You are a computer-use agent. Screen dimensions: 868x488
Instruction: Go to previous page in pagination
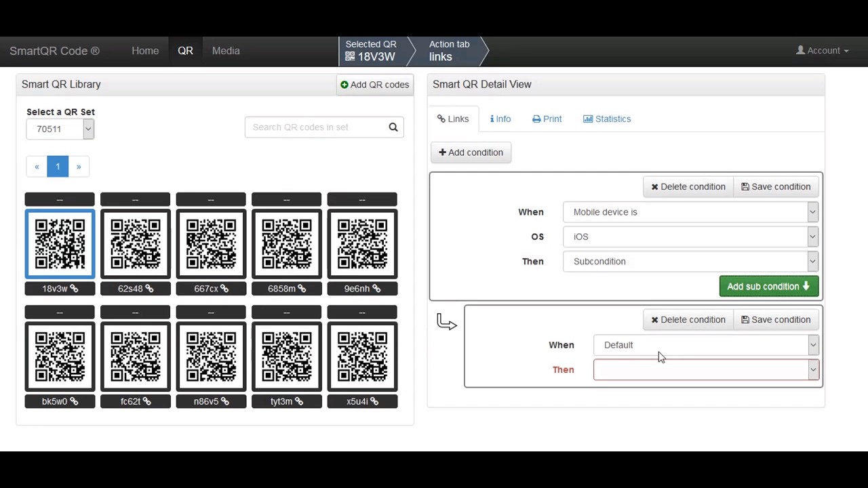click(x=37, y=167)
